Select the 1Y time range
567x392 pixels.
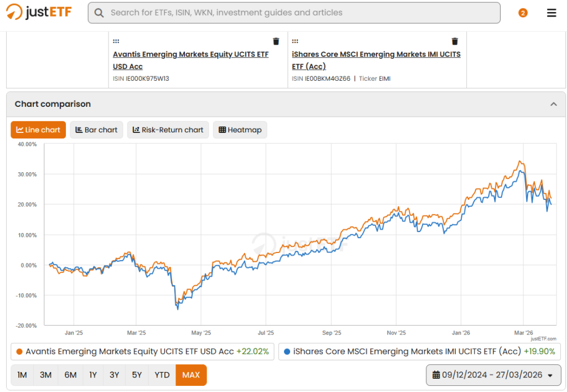(93, 375)
